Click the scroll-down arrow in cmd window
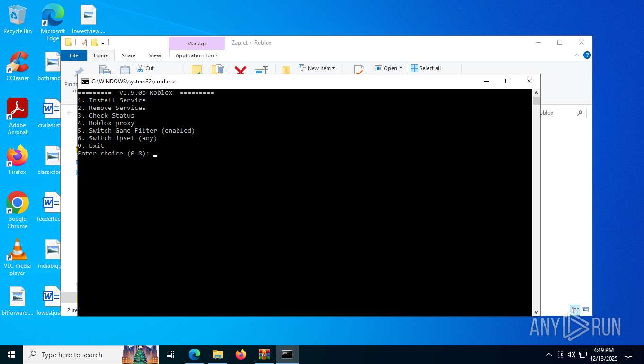644x364 pixels. (536, 312)
